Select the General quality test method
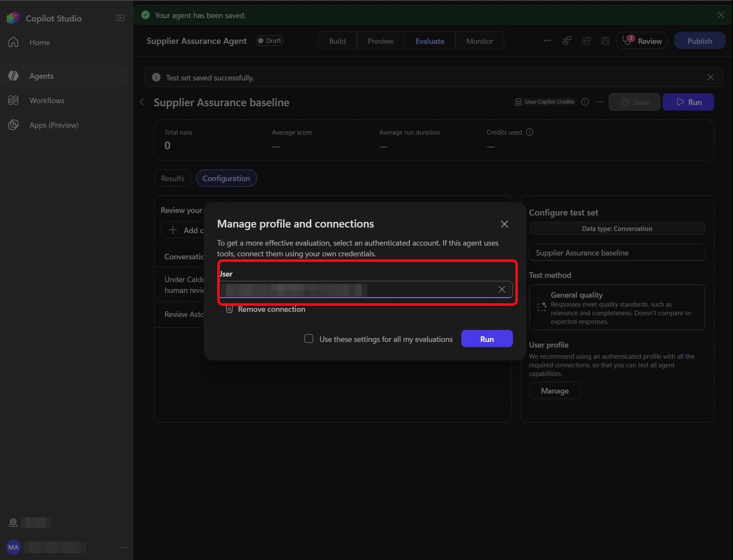The image size is (733, 560). point(617,308)
